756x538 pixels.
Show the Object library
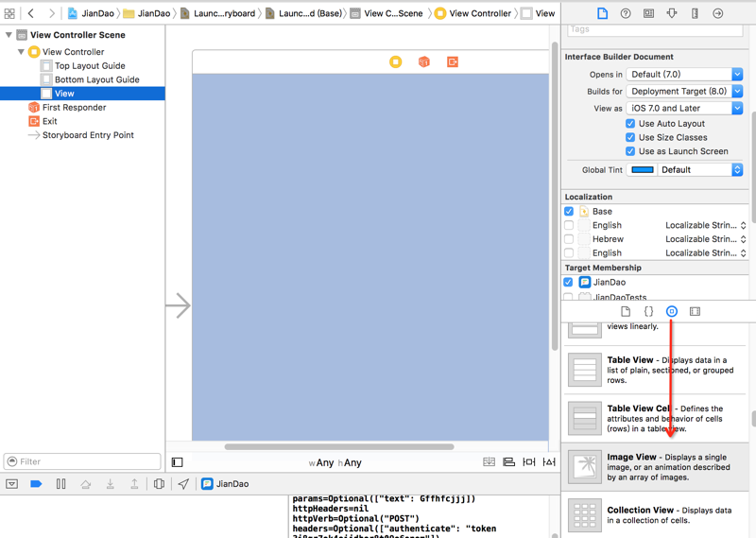(x=672, y=311)
